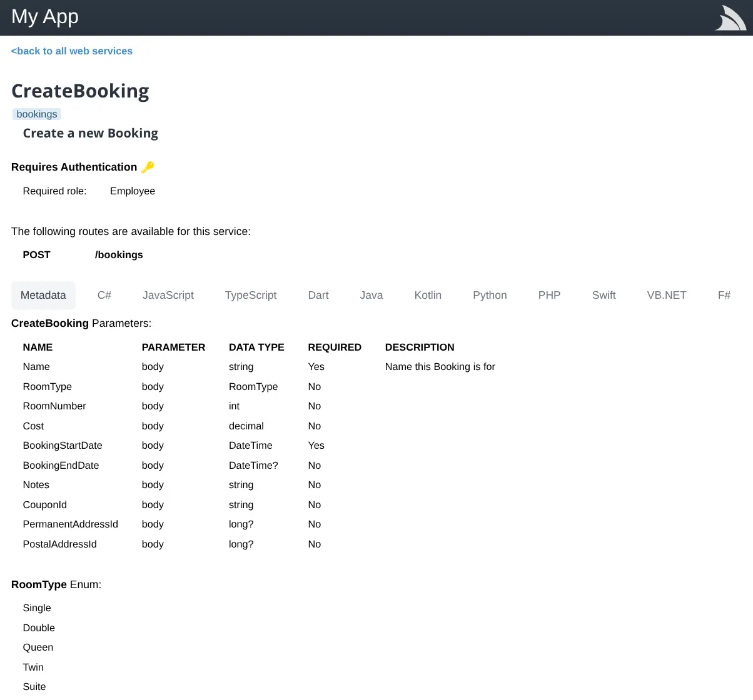
Task: Open the Dart code tab
Action: pos(318,295)
